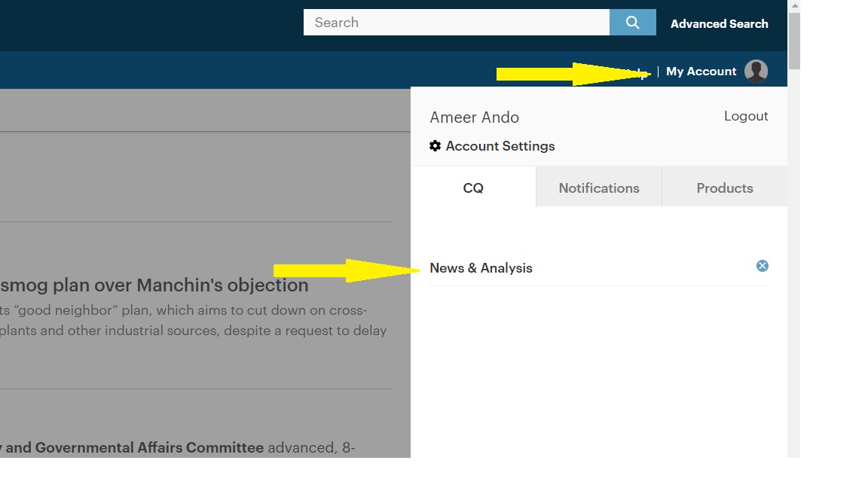The height and width of the screenshot is (488, 868).
Task: Open Advanced Search
Action: click(719, 24)
